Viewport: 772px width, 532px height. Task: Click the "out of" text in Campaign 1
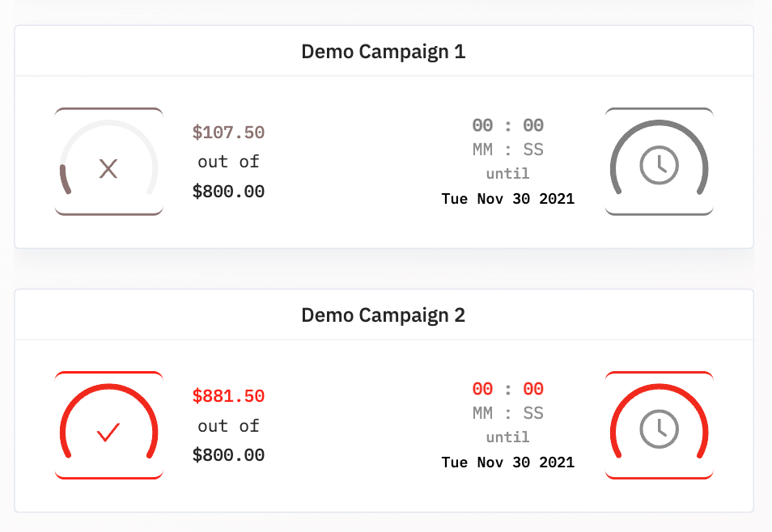point(228,162)
